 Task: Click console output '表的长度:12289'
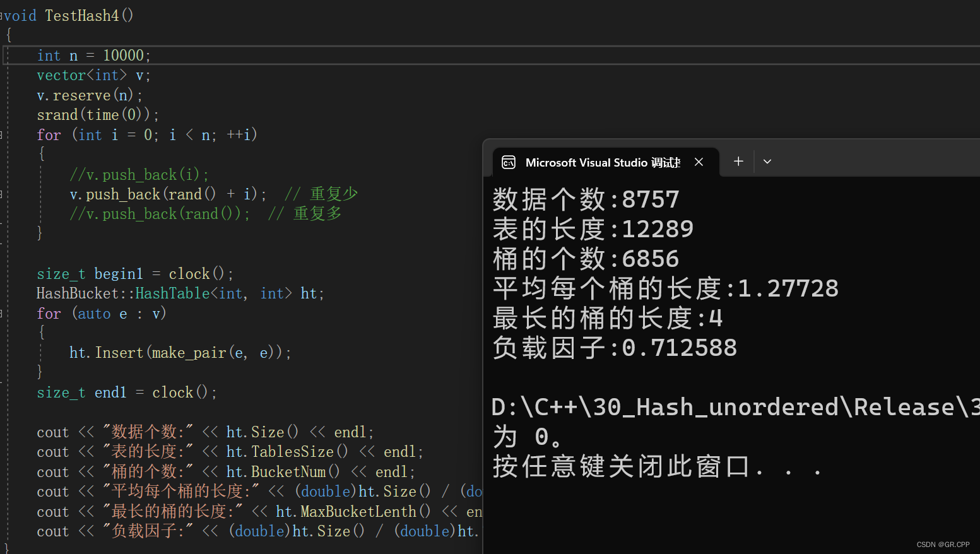click(593, 229)
